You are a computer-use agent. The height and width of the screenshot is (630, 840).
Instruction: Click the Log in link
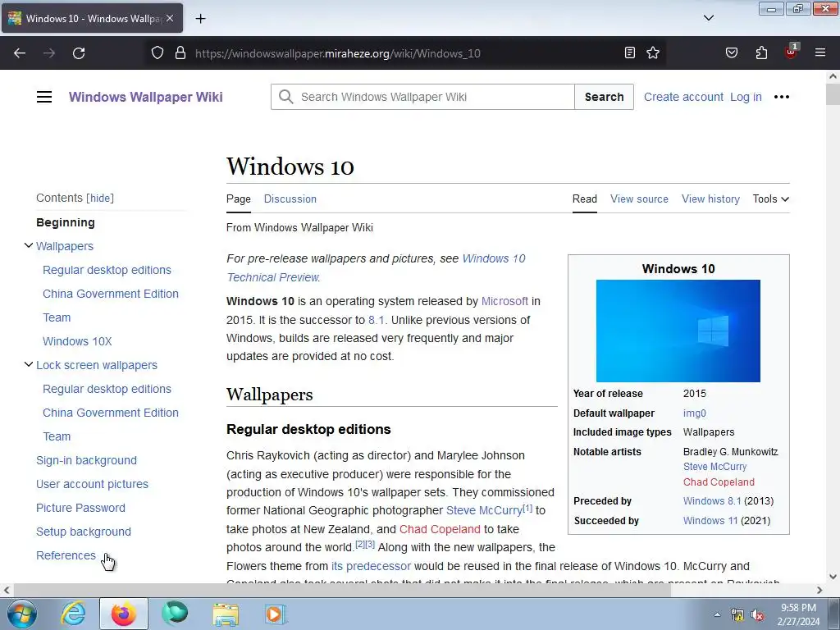coord(746,97)
